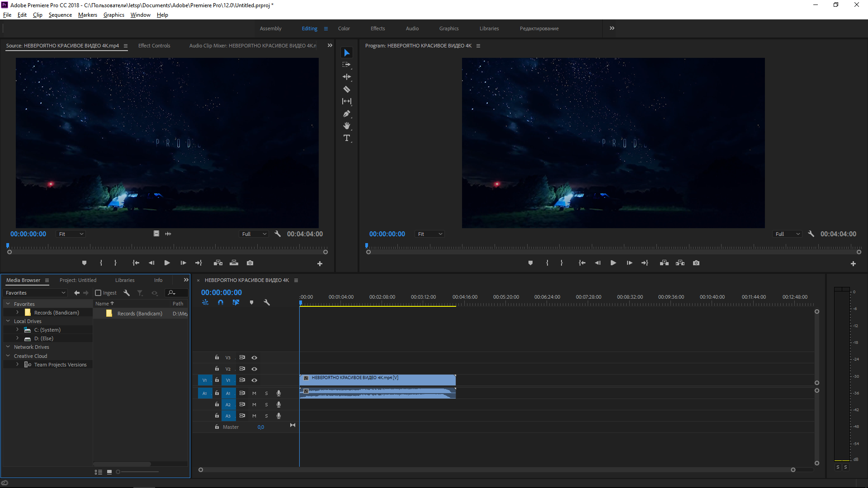This screenshot has height=488, width=868.
Task: Click the Fit dropdown in Program monitor
Action: point(428,234)
